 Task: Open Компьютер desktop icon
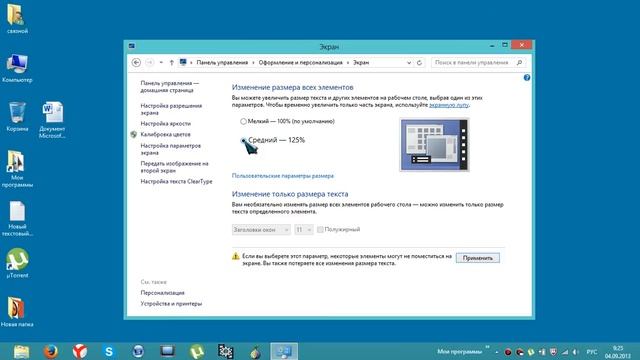(17, 68)
